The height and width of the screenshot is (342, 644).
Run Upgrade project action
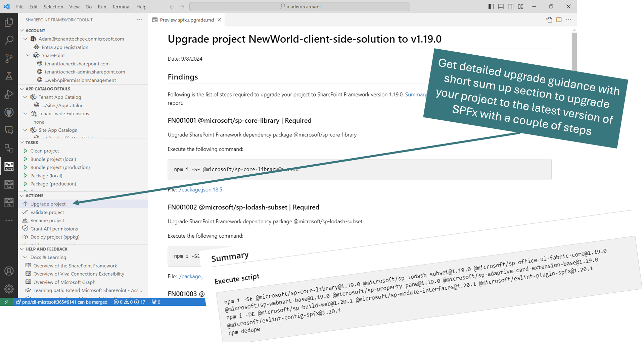83,204
